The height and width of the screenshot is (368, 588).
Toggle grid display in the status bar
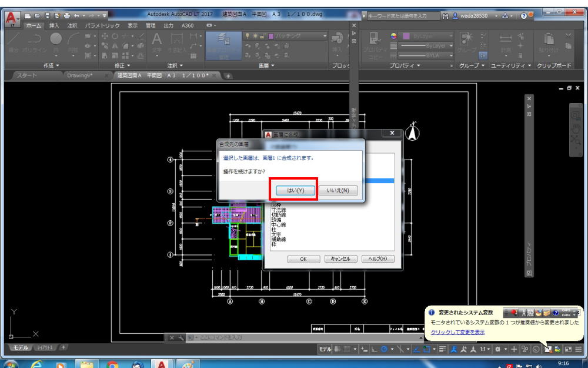337,349
